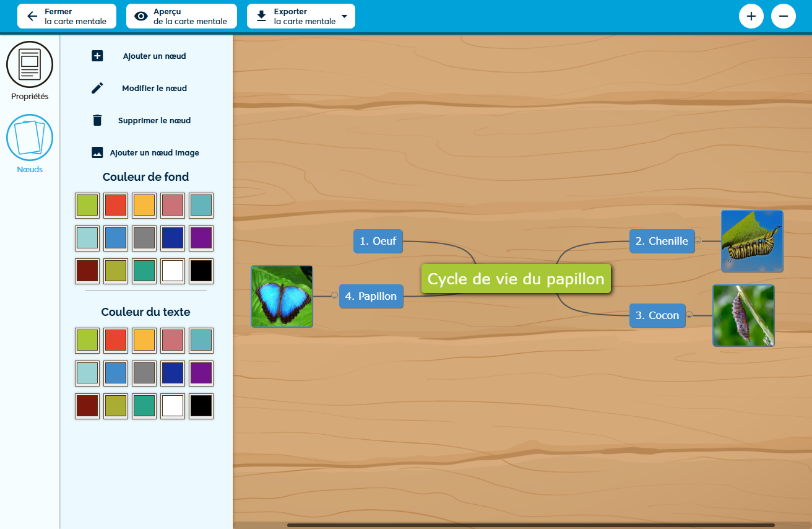This screenshot has width=812, height=529.
Task: Click the pencil icon for Modifier le nœud
Action: 97,89
